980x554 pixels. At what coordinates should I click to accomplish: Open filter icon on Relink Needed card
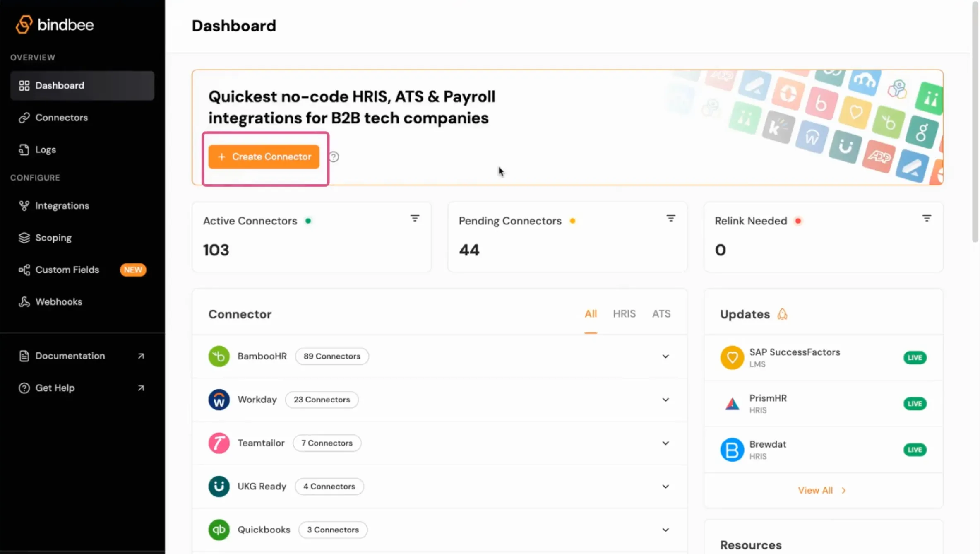pyautogui.click(x=927, y=218)
